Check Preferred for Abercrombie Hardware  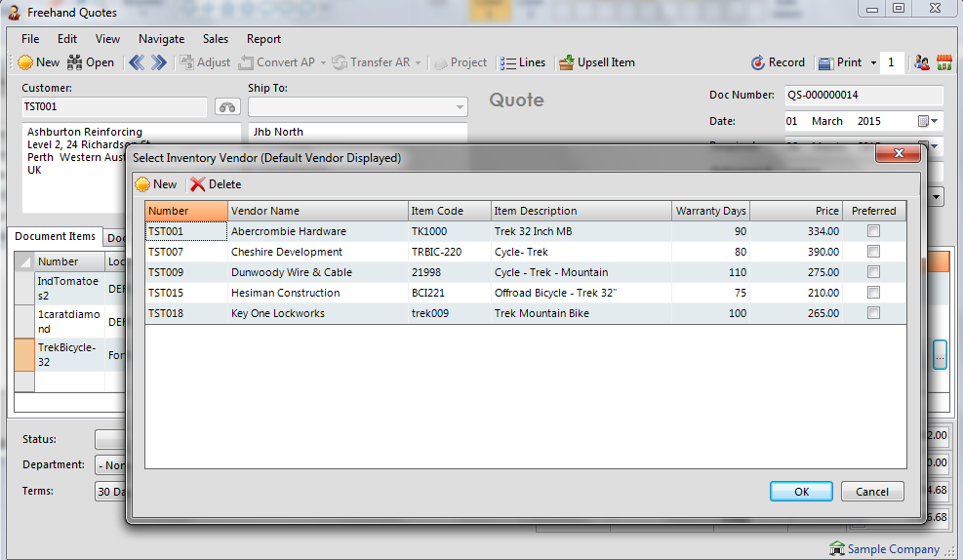873,231
